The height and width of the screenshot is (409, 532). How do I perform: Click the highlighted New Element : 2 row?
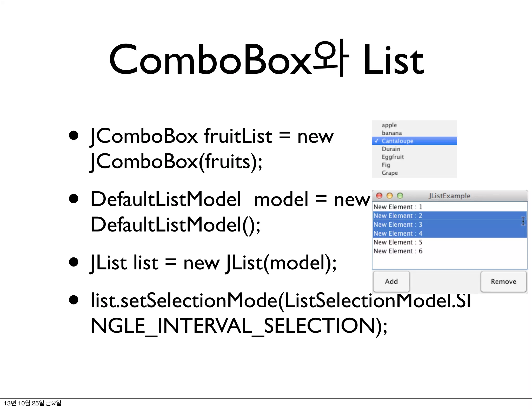pos(450,216)
